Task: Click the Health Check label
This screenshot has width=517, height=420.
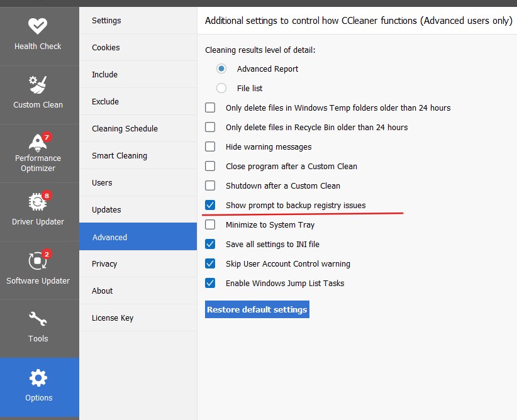Action: [x=38, y=46]
